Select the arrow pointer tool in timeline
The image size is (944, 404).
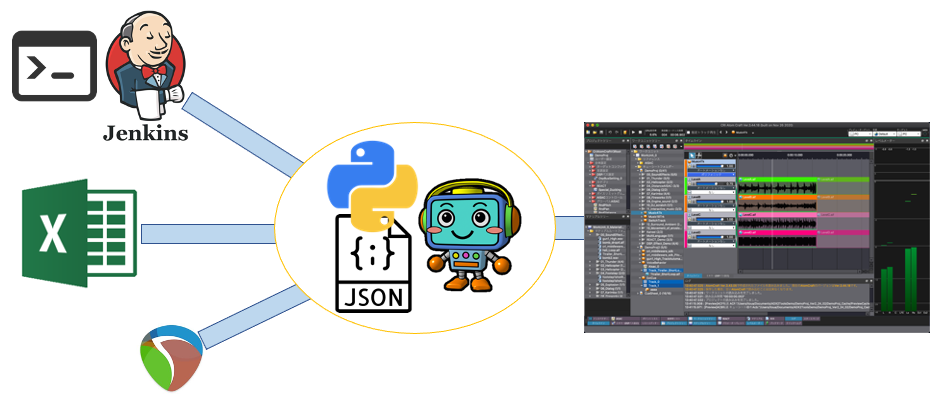(x=692, y=155)
